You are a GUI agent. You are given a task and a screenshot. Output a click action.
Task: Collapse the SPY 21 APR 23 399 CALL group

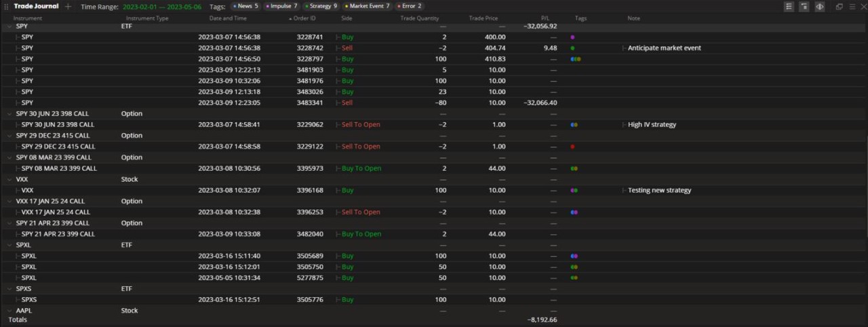pyautogui.click(x=9, y=223)
